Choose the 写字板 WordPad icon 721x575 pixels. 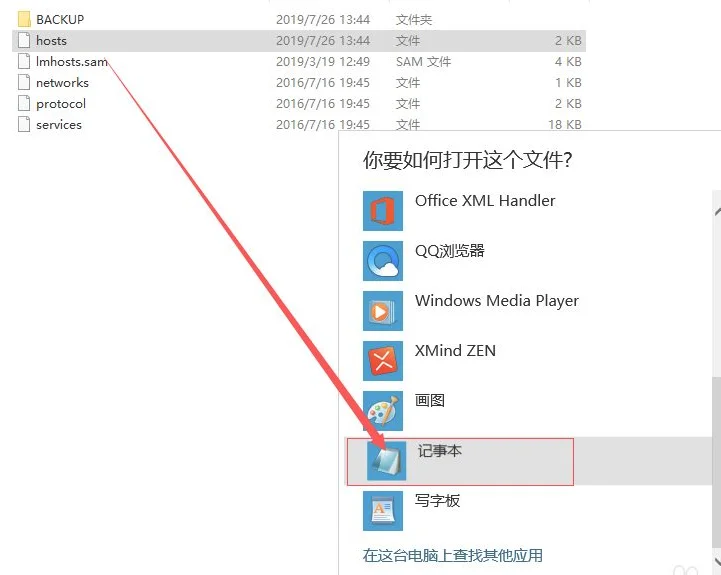pos(383,511)
